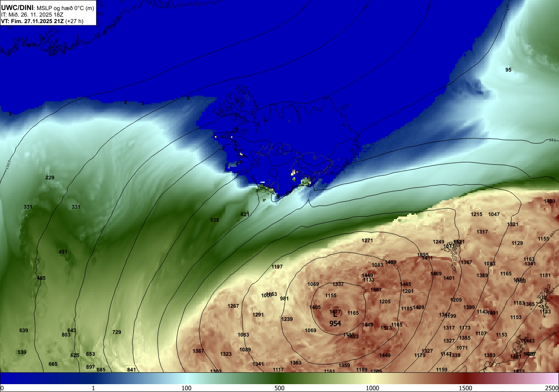Image resolution: width=559 pixels, height=392 pixels.
Task: Click the 954 low pressure value
Action: tap(335, 323)
